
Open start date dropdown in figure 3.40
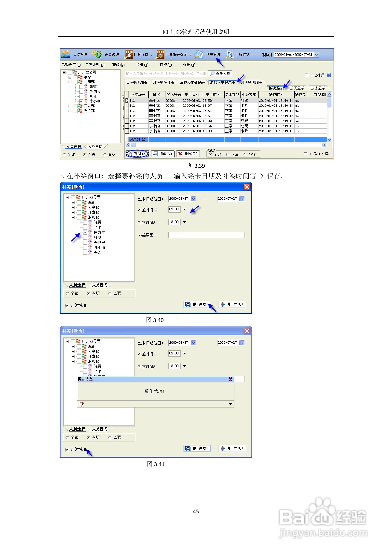coord(193,199)
